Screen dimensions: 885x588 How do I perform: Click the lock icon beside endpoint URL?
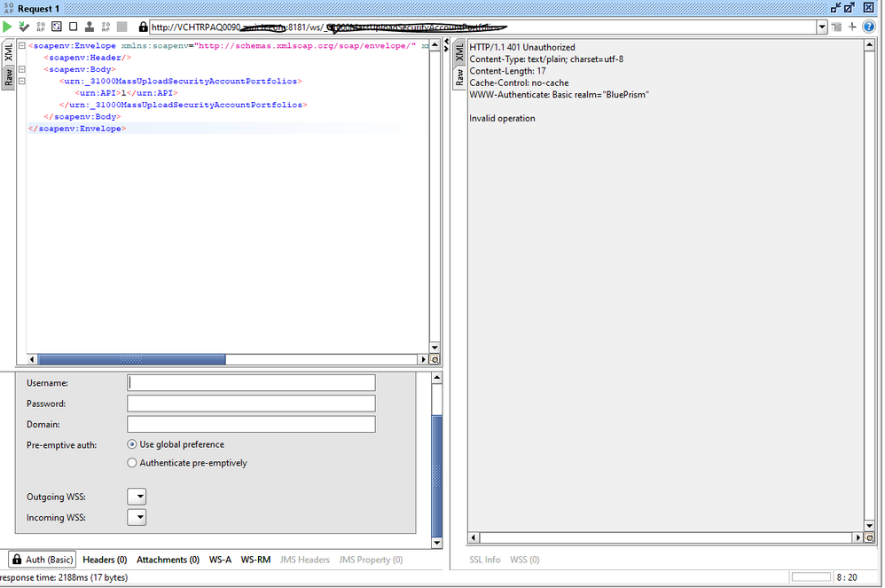click(x=143, y=27)
